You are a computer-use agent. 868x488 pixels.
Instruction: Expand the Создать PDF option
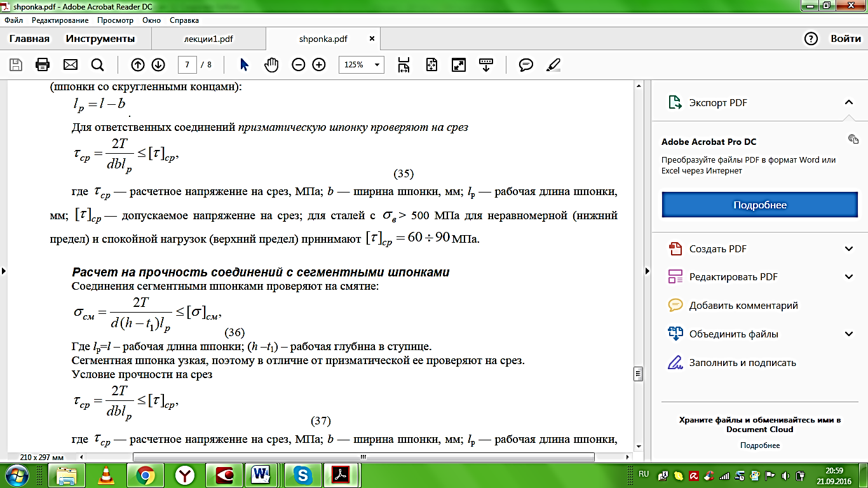click(849, 248)
